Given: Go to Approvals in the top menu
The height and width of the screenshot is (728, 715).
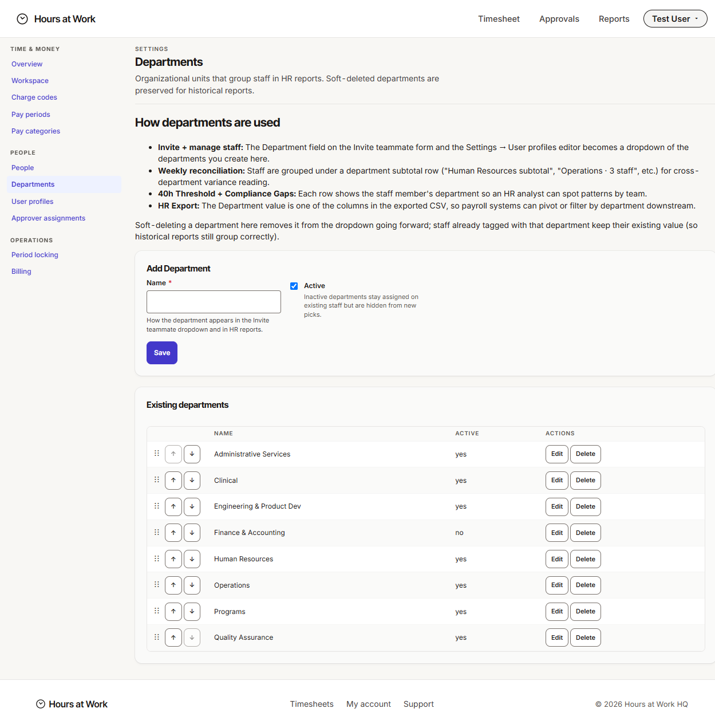Looking at the screenshot, I should pos(559,19).
